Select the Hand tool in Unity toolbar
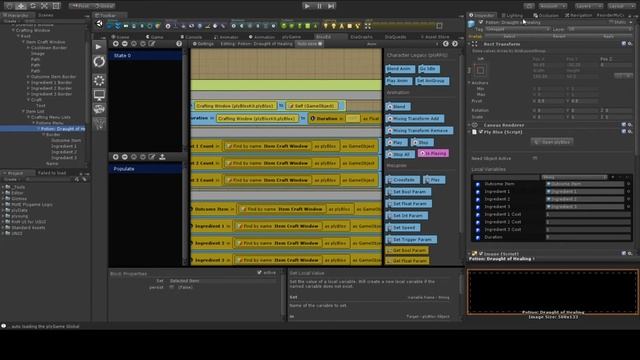 click(9, 6)
